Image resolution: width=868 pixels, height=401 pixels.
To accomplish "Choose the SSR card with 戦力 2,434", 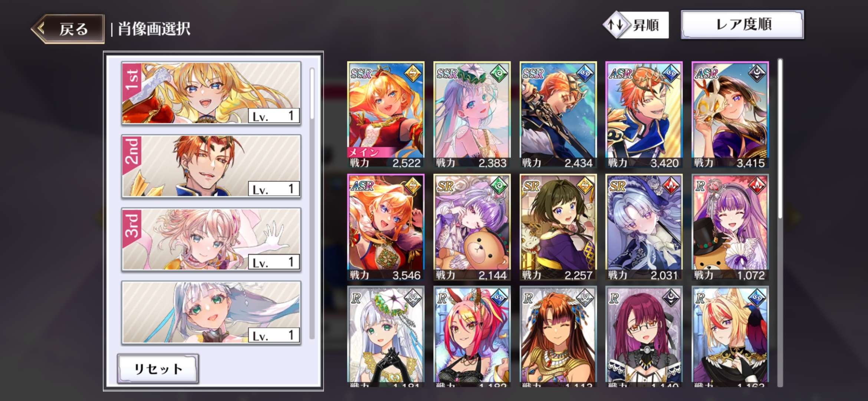I will click(558, 115).
